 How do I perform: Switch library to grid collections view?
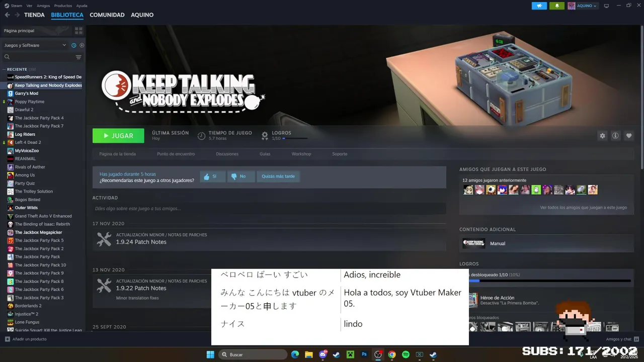tap(78, 31)
